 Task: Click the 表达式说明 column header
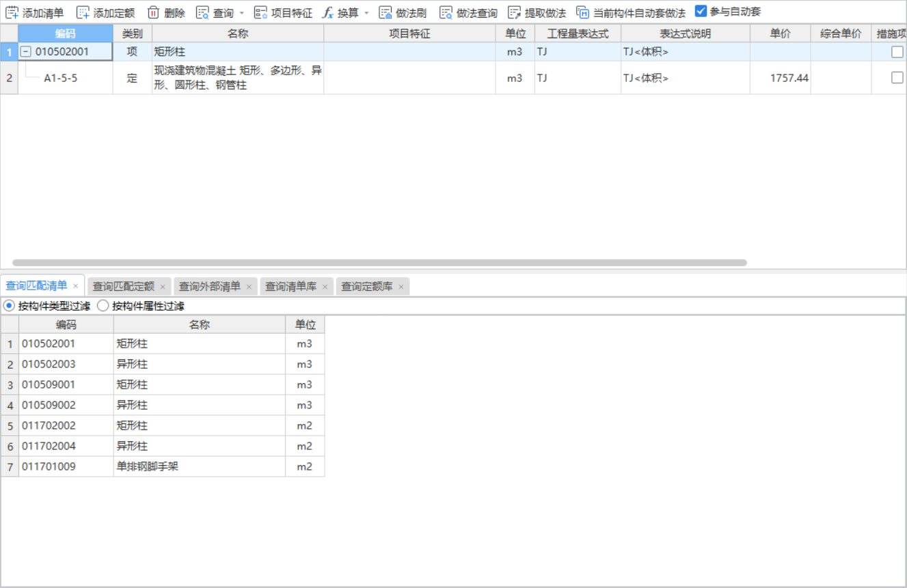pos(686,33)
